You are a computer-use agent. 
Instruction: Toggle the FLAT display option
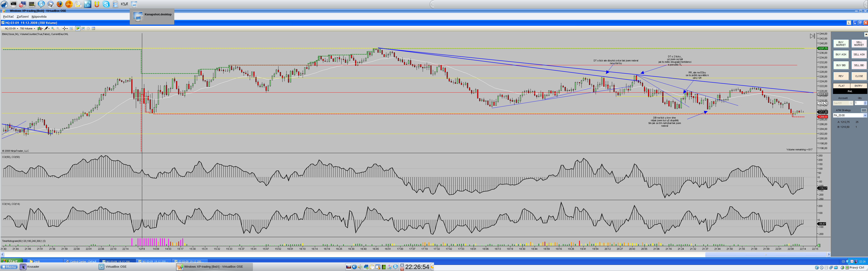(841, 86)
